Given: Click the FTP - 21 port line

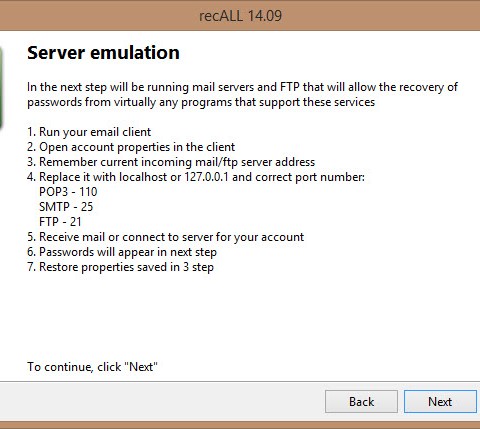Looking at the screenshot, I should tap(60, 222).
